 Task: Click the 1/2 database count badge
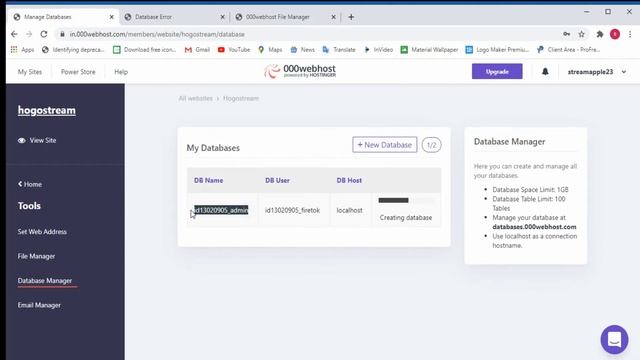(431, 145)
